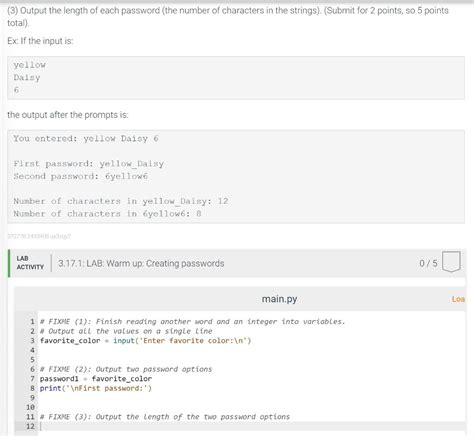Click the print('\nFirst password:') line
This screenshot has height=436, width=474.
coord(96,388)
